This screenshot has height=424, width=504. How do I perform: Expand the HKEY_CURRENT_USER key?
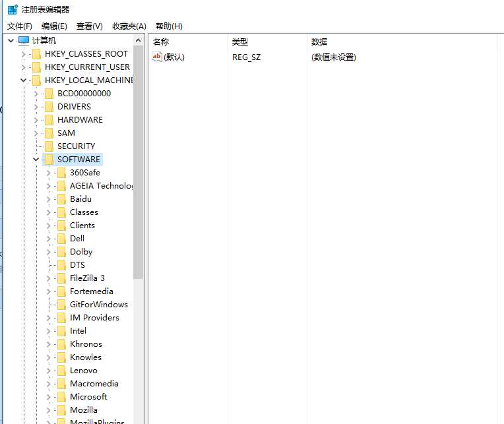point(24,67)
